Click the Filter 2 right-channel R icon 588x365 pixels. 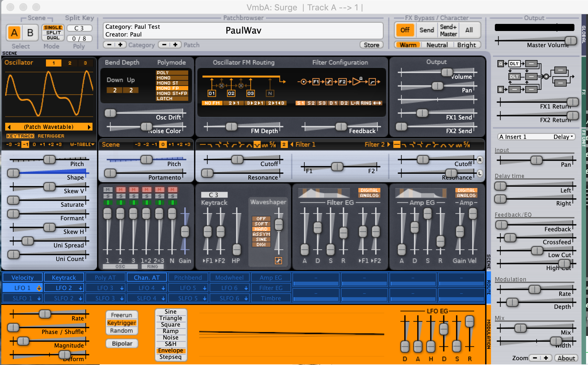(x=480, y=160)
